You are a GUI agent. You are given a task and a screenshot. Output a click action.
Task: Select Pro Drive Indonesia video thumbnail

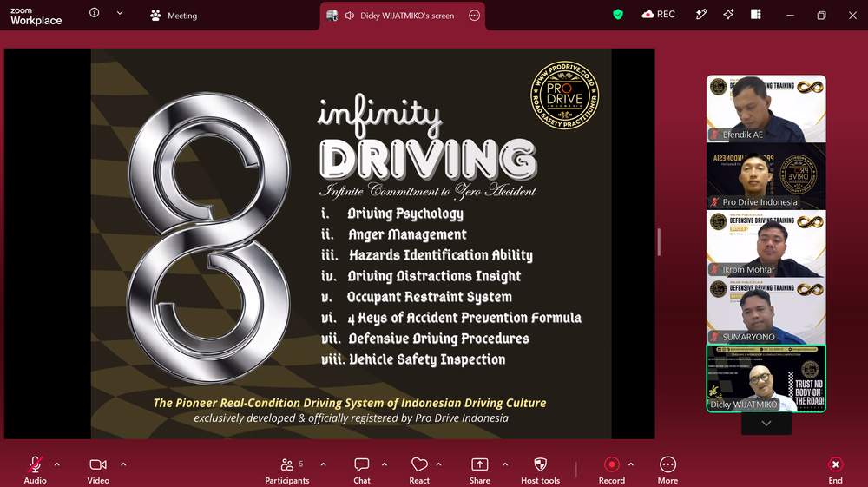(766, 176)
